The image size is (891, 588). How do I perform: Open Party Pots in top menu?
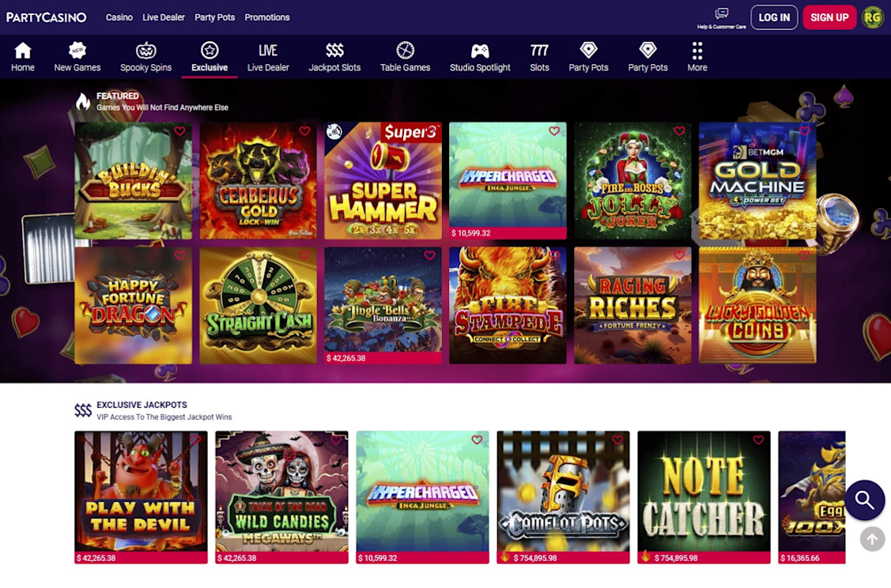click(214, 17)
